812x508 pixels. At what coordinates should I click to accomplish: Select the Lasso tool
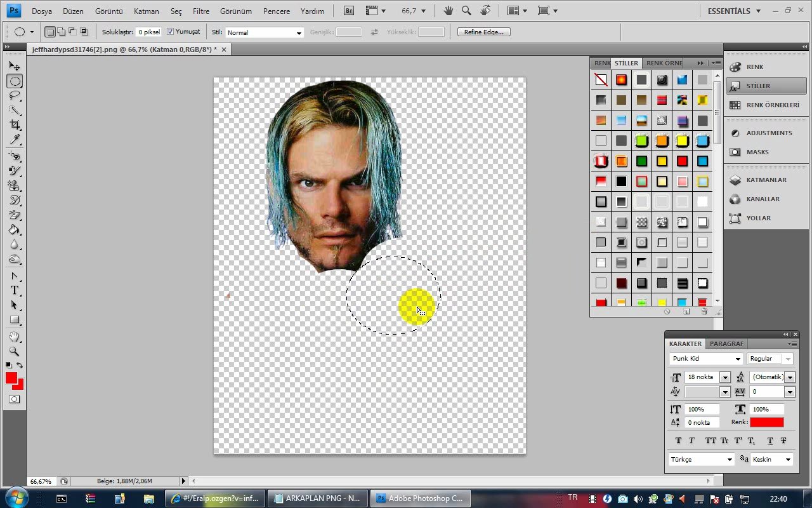point(15,95)
